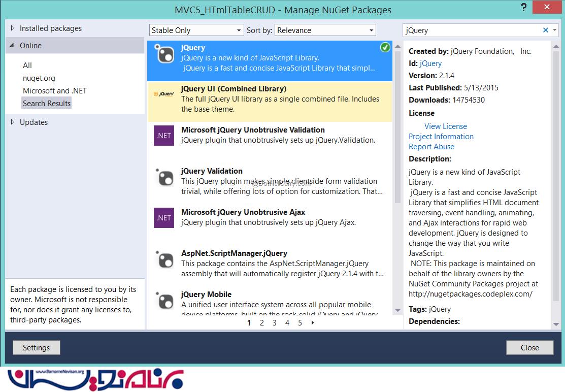Viewport: 565px width, 392px height.
Task: Expand the Installed packages section
Action: [x=13, y=28]
